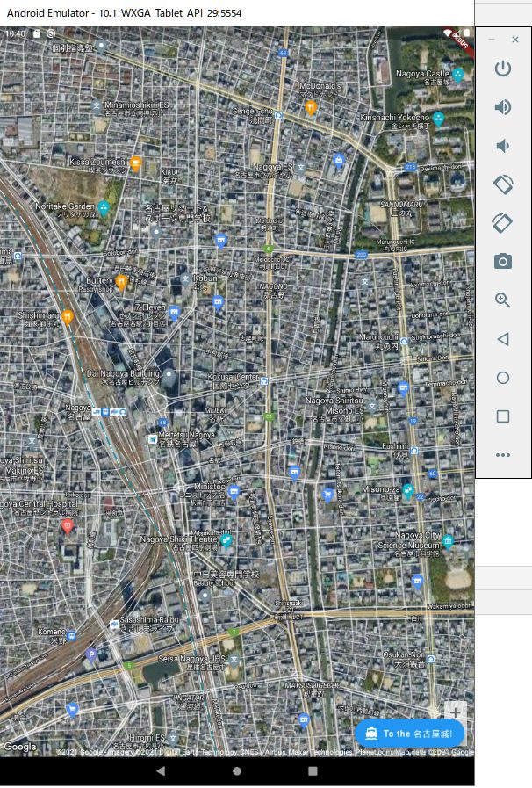Tap the Marunouchi station marker
Screen dimensions: 532x788
click(405, 341)
